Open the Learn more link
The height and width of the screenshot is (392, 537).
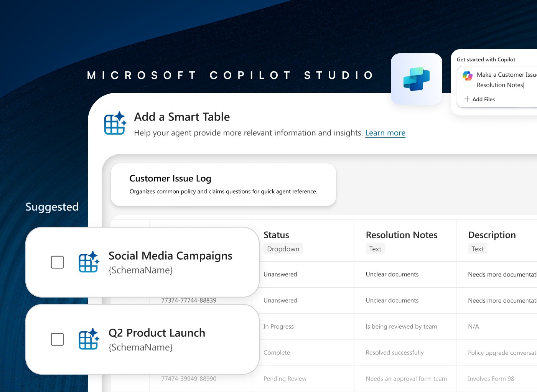point(385,133)
